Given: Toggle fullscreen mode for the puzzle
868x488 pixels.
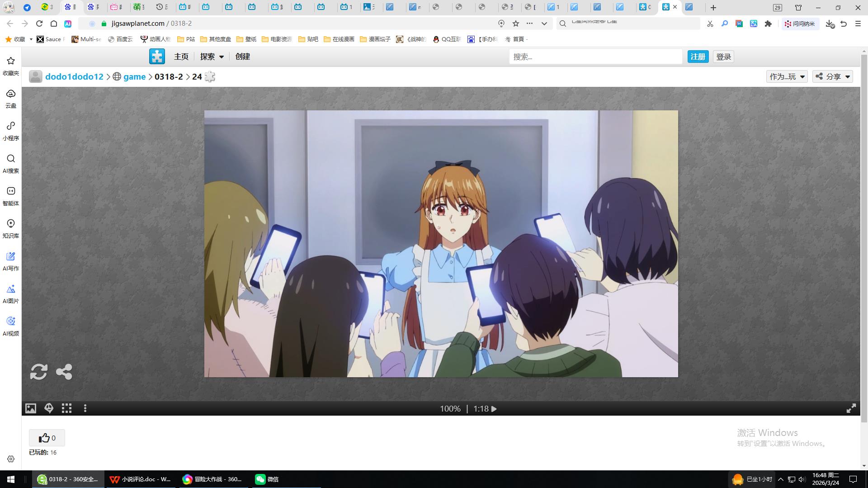Looking at the screenshot, I should point(851,409).
